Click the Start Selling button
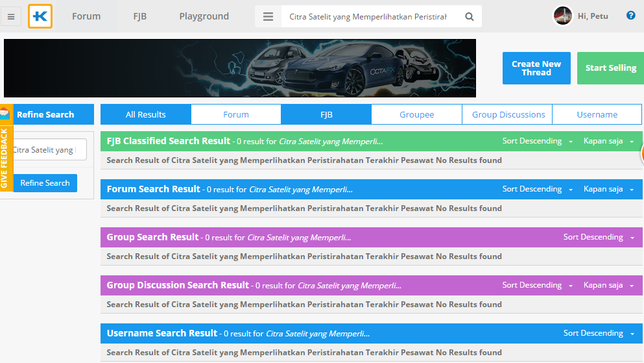The image size is (644, 363). [x=611, y=68]
